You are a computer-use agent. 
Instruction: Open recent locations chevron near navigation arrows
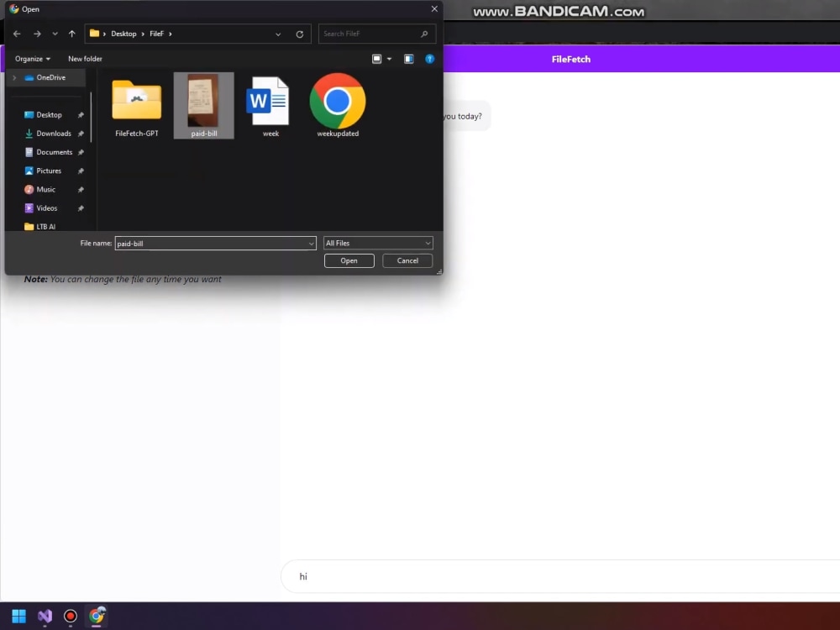point(55,34)
